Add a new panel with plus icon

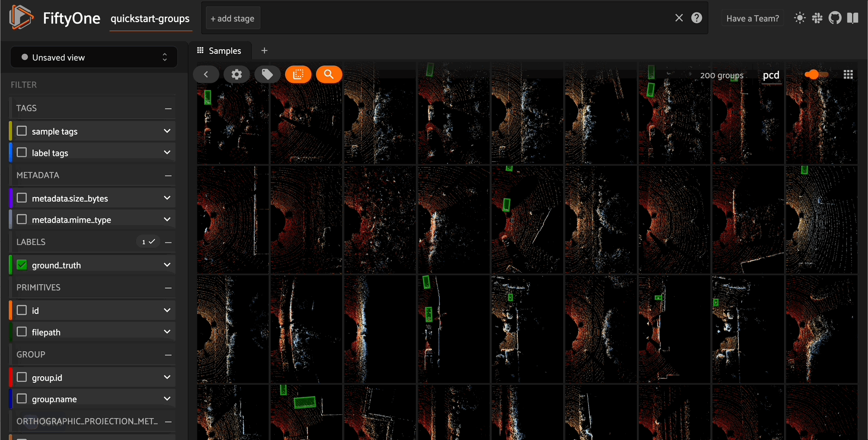click(x=264, y=51)
